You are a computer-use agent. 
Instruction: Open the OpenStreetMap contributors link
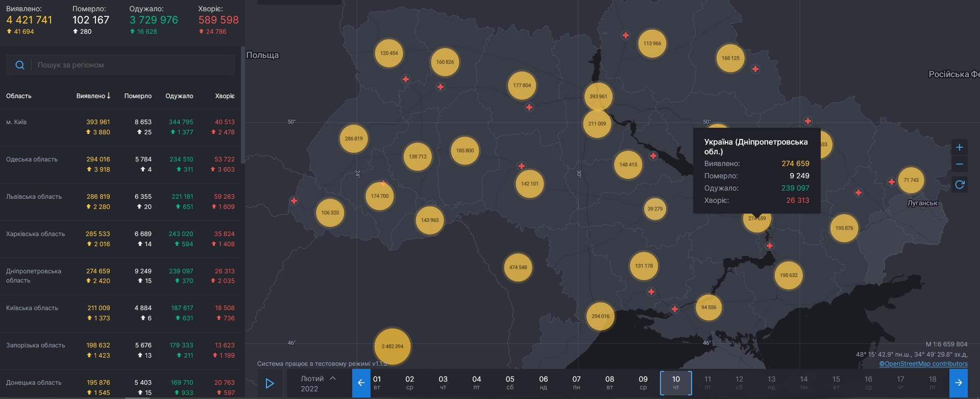coord(923,364)
